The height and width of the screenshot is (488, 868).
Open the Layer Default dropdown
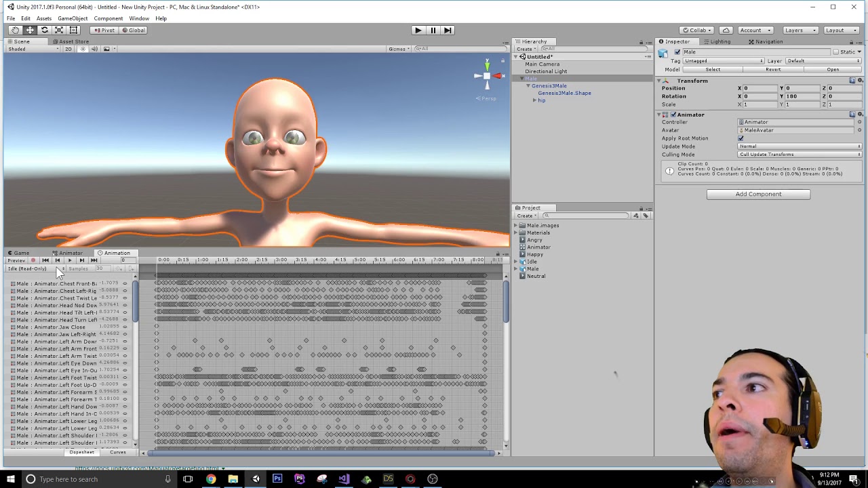(x=823, y=61)
